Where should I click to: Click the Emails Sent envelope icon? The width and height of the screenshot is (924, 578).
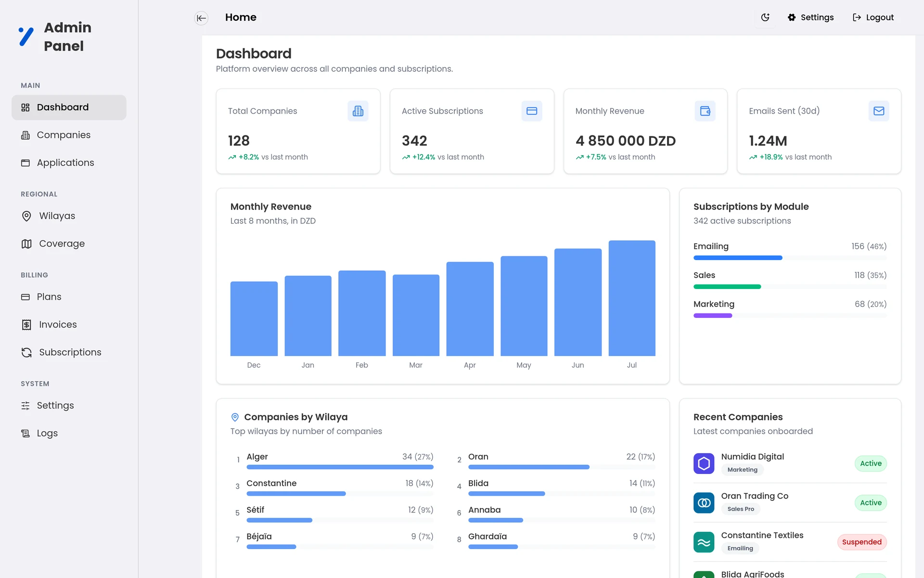879,111
